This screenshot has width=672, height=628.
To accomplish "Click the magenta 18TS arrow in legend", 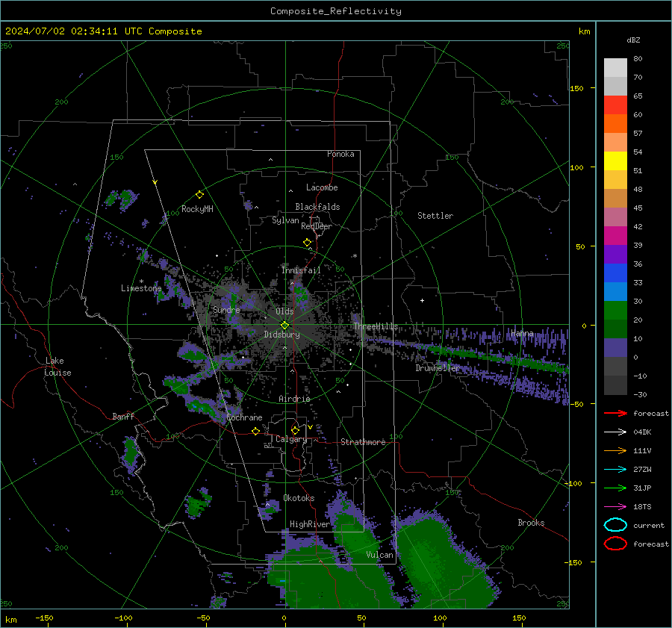I will pos(615,507).
